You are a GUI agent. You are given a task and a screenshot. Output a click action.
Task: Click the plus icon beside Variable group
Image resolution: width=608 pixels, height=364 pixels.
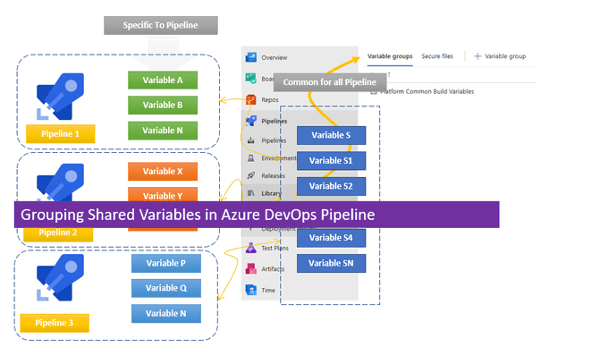point(477,56)
